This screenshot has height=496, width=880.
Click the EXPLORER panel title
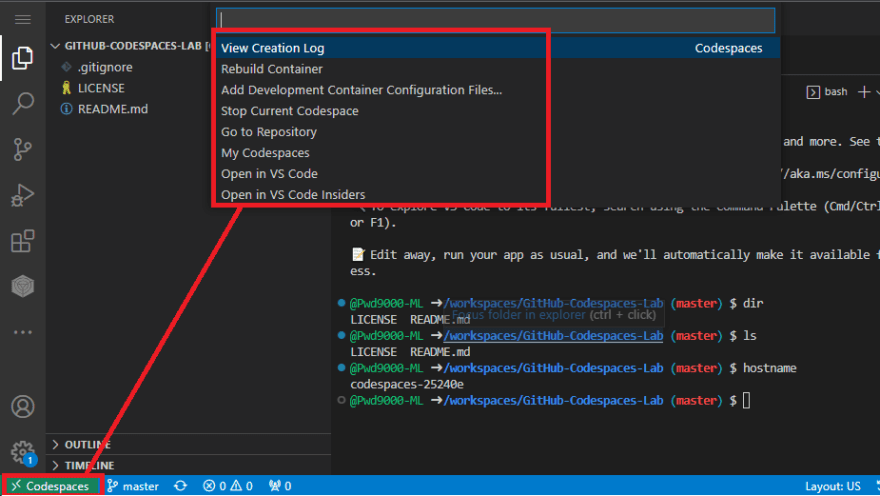tap(89, 19)
